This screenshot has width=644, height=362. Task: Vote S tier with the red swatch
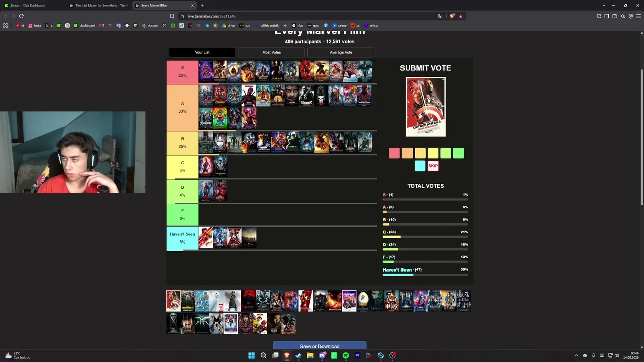[394, 153]
